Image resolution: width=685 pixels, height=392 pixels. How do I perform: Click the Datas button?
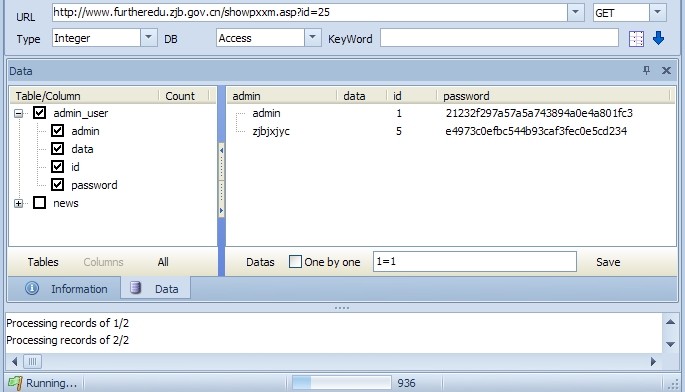[x=260, y=262]
